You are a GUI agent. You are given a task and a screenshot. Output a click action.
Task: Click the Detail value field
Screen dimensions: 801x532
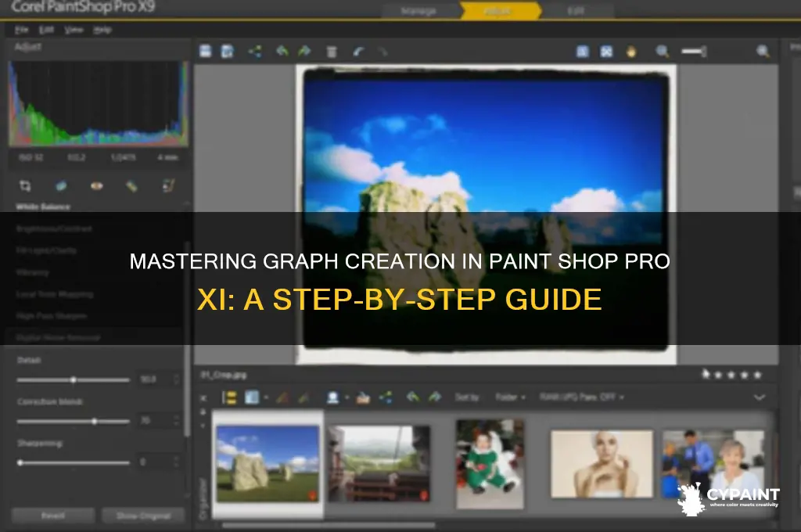[154, 379]
